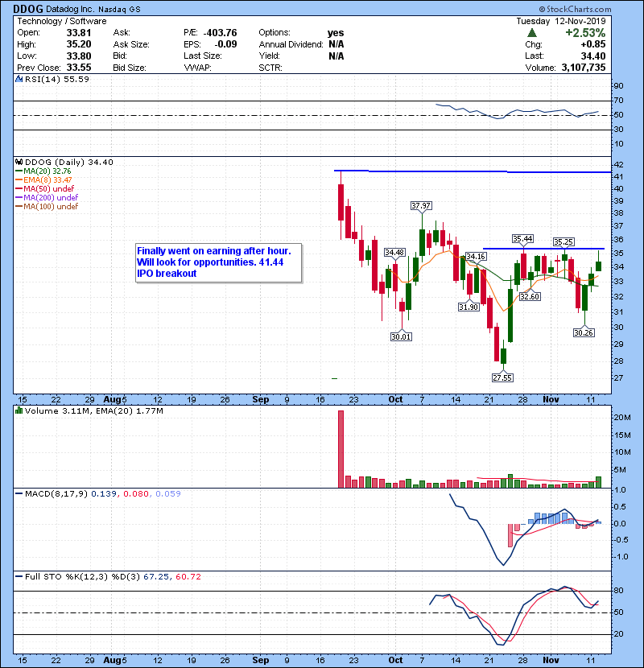Click the Last price 34.40
The width and height of the screenshot is (644, 668).
[x=592, y=56]
